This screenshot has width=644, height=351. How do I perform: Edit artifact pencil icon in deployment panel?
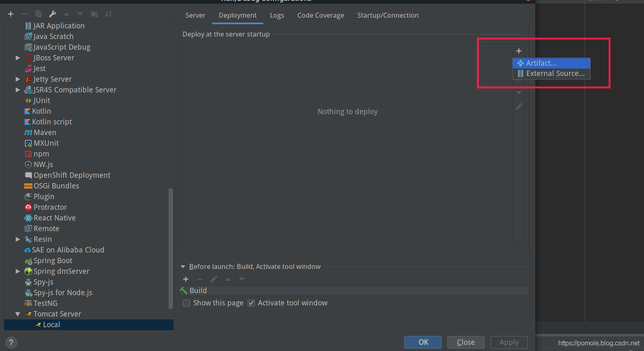coord(519,106)
